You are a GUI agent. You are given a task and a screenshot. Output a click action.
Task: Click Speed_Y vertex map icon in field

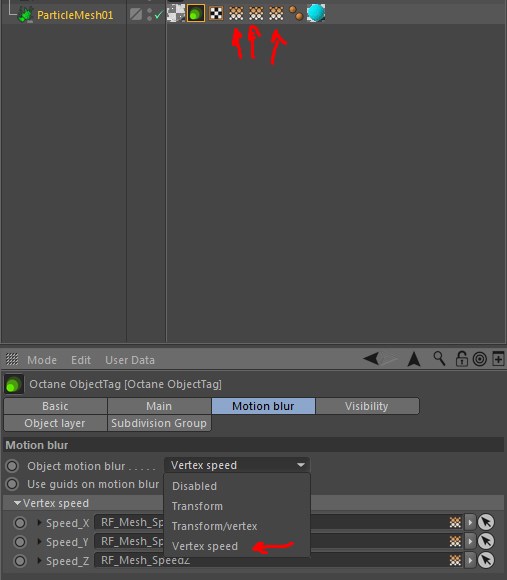point(455,541)
